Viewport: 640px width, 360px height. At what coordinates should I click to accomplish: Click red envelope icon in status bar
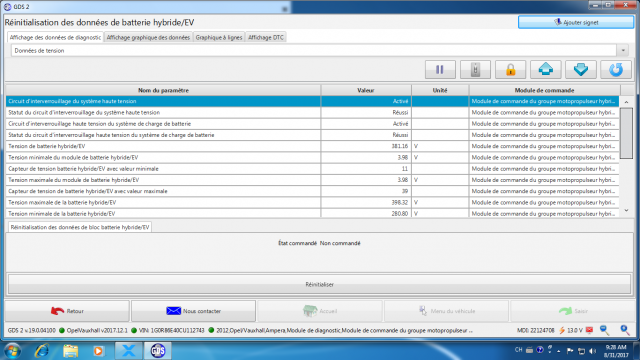(589, 330)
